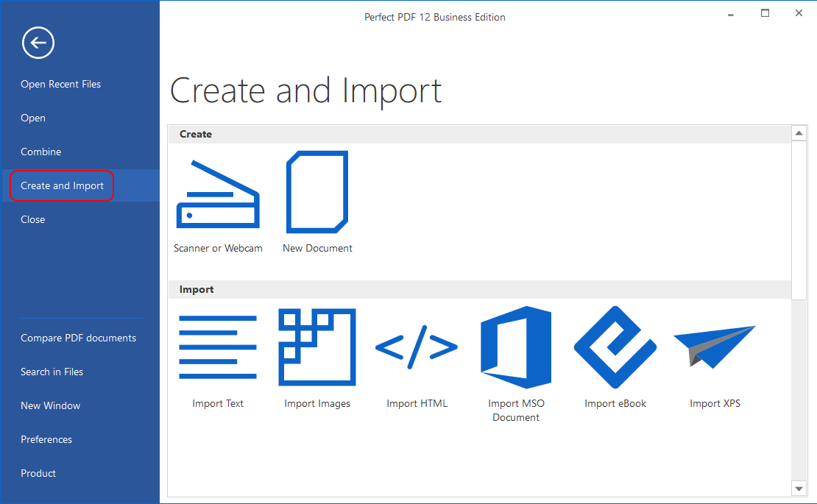The height and width of the screenshot is (504, 817).
Task: Maximize the Perfect PDF window
Action: click(765, 13)
